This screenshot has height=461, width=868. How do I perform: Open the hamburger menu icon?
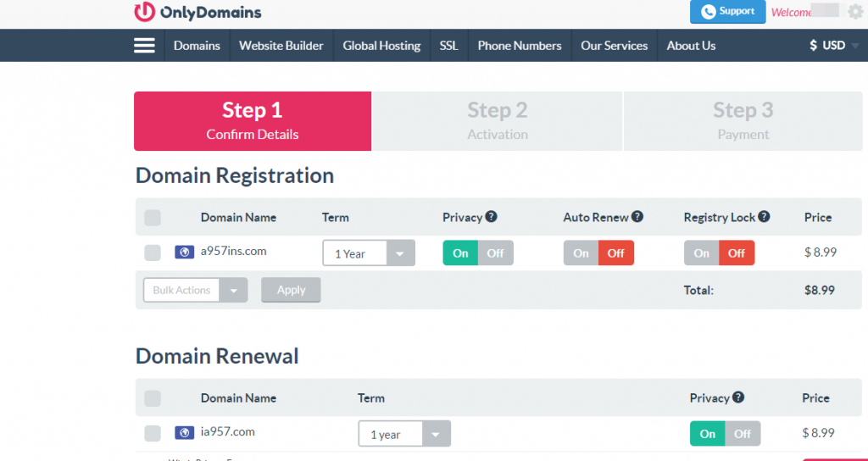pos(144,46)
